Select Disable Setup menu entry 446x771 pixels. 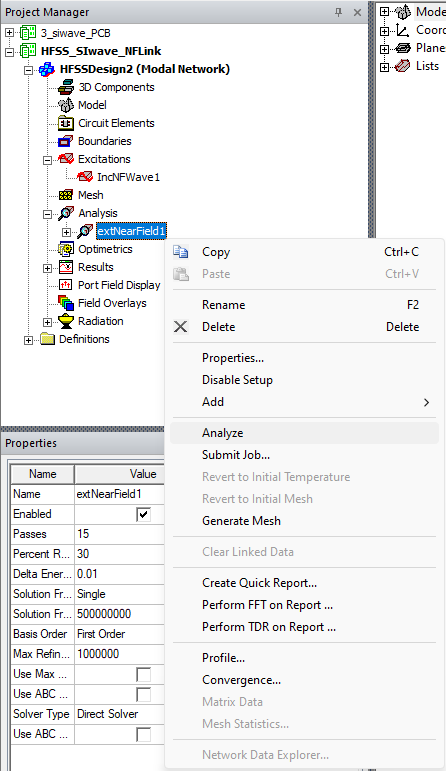coord(304,380)
